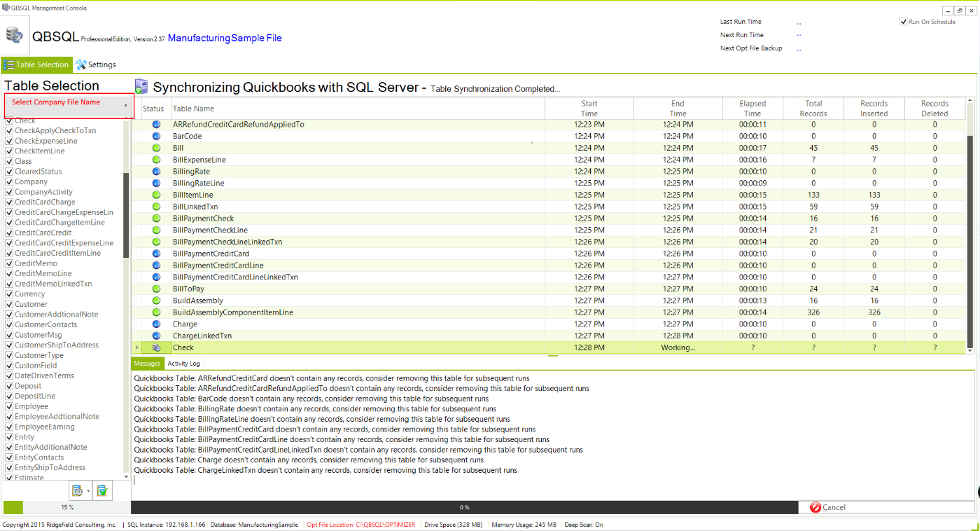Image resolution: width=980 pixels, height=531 pixels.
Task: Click the sync grid vertical scrollbar
Action: coord(969,240)
